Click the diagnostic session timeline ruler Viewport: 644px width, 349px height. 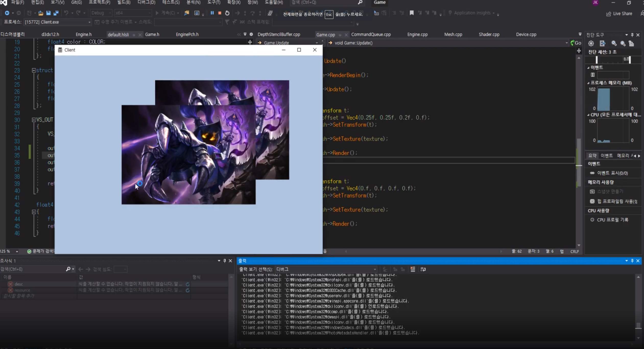coord(613,60)
